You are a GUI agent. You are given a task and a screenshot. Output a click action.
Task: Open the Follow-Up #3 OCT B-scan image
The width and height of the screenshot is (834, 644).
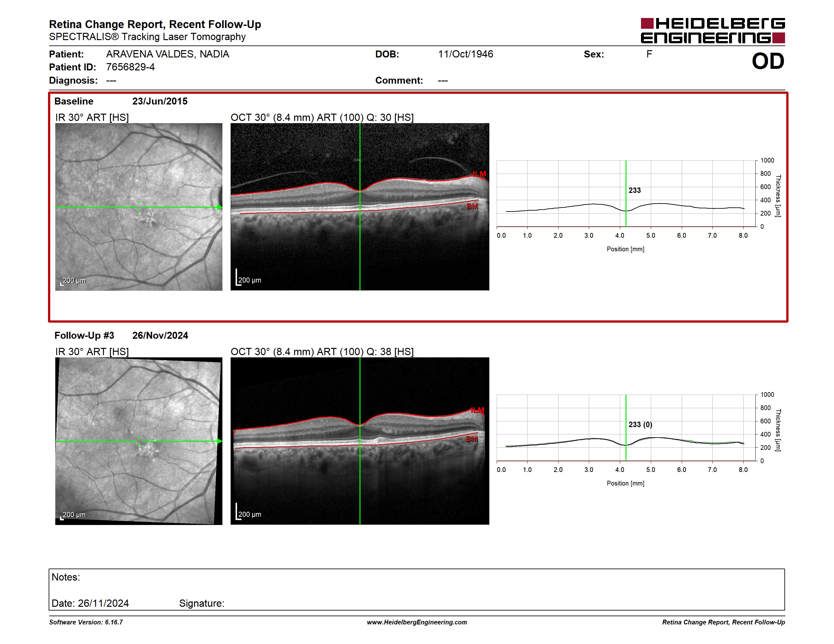pos(360,441)
